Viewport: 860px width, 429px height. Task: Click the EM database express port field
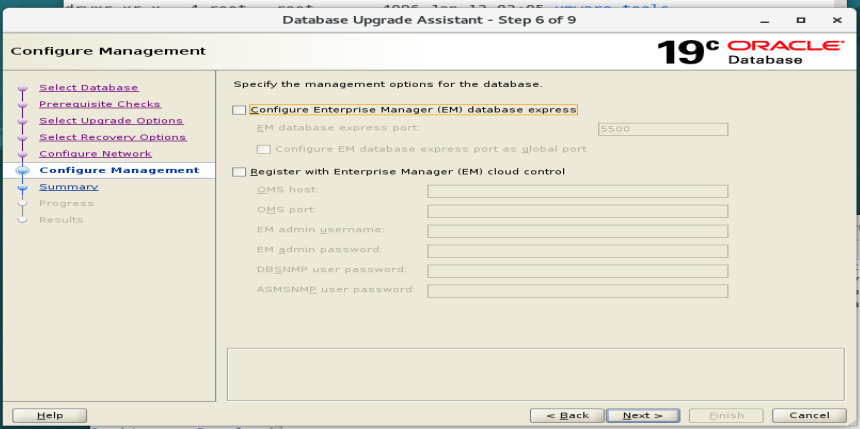pos(663,129)
